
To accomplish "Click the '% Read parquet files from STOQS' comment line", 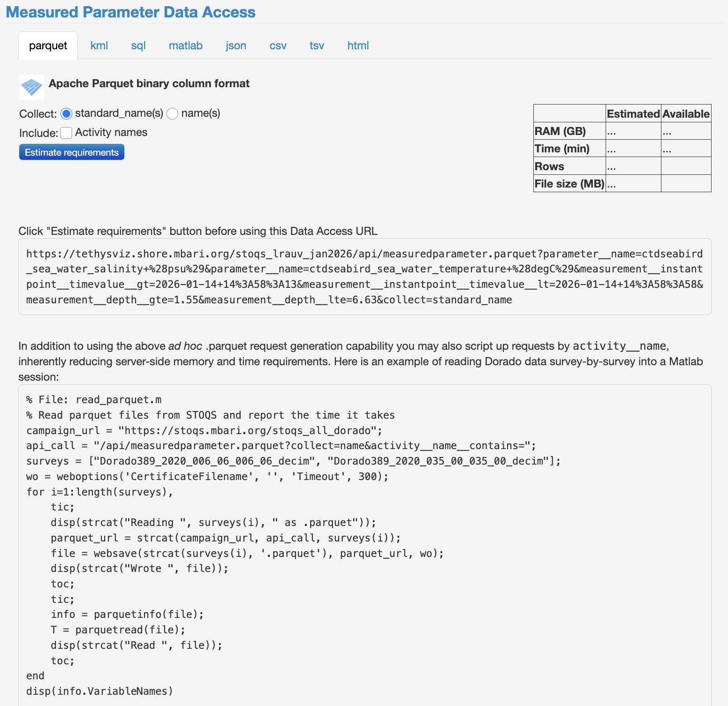I will click(211, 415).
